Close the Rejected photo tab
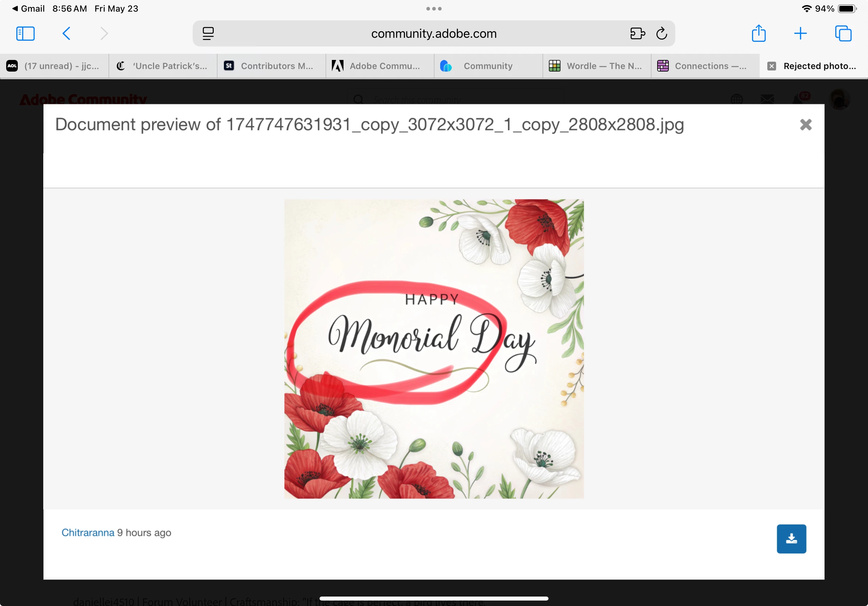The image size is (868, 606). [772, 66]
